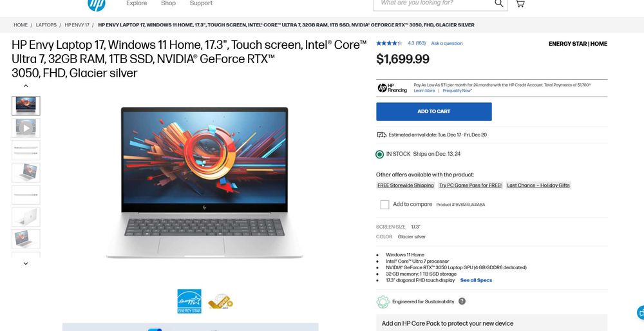
Task: Select the IN STOCK radio button
Action: point(379,155)
